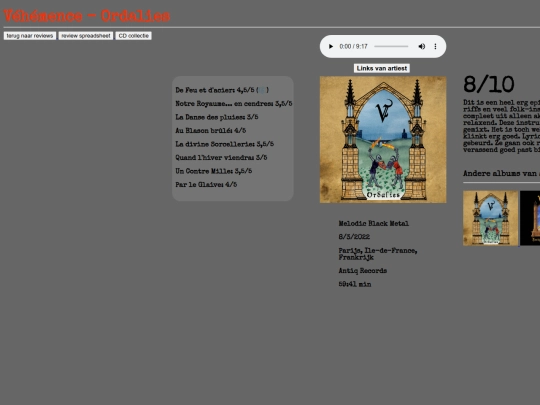Click the location 'Parijs, Ile-de-France, Frankrijk'
Viewport: 540px width, 405px height.
378,254
